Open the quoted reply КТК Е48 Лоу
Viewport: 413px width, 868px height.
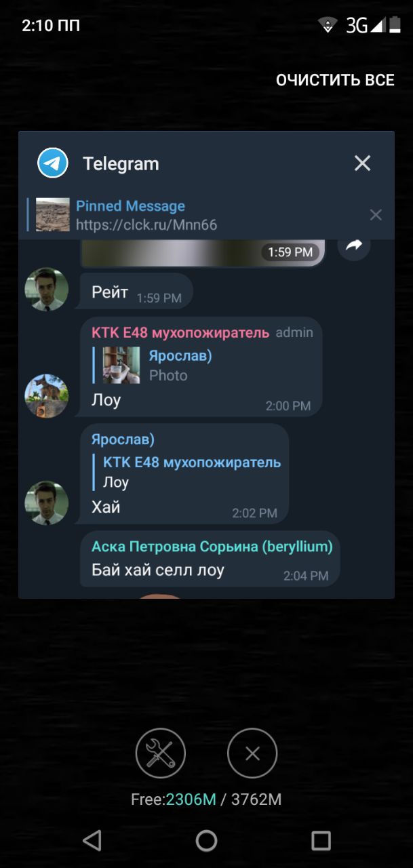coord(187,473)
